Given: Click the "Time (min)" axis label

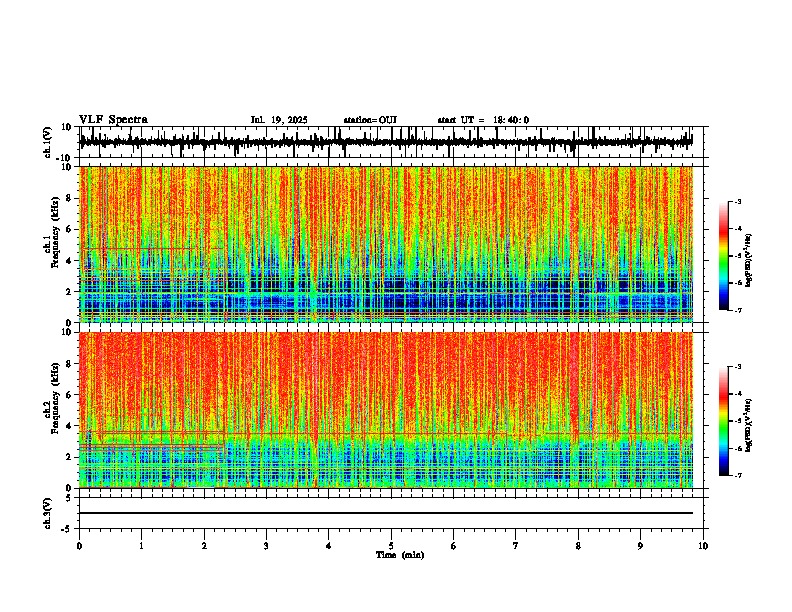Looking at the screenshot, I should click(400, 555).
